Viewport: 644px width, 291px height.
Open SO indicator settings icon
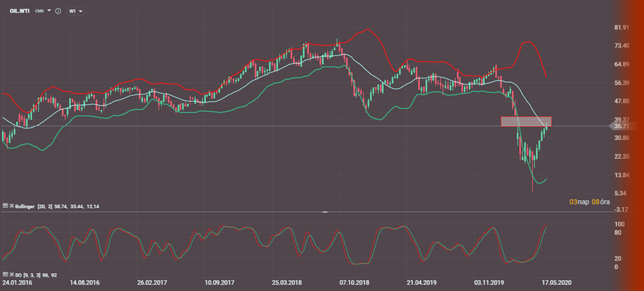click(5, 276)
